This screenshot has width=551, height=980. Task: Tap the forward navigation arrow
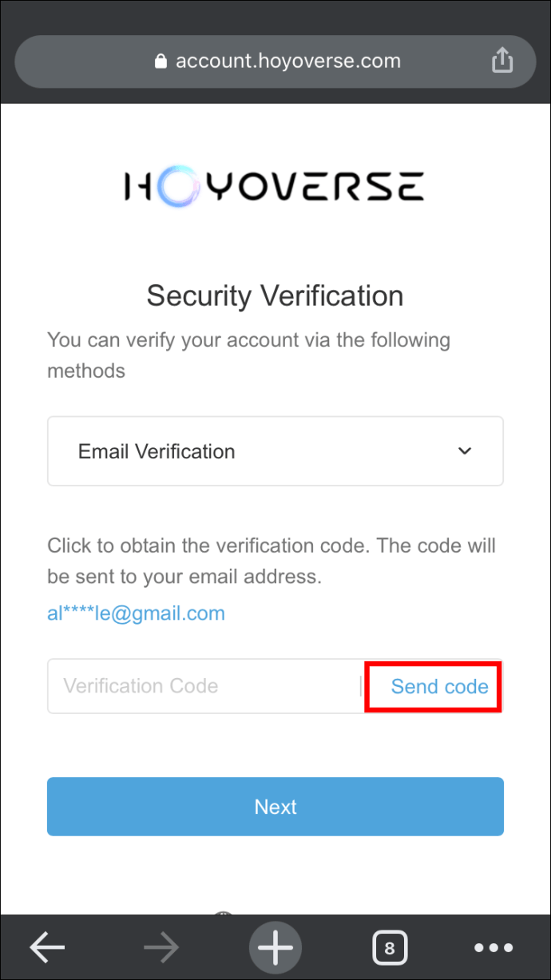point(161,948)
